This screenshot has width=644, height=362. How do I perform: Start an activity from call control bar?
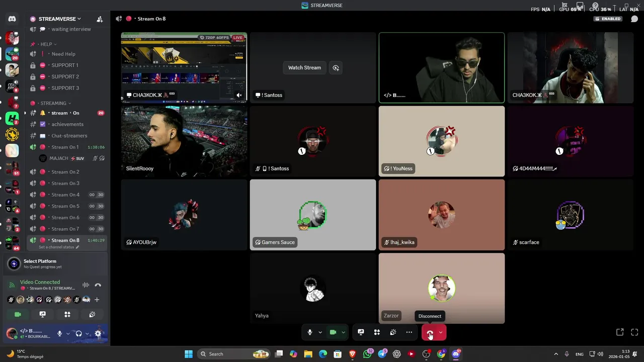(377, 332)
